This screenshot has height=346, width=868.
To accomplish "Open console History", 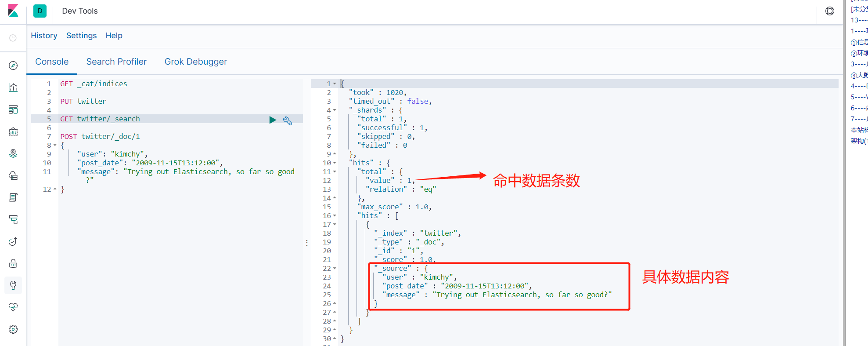I will (x=44, y=36).
